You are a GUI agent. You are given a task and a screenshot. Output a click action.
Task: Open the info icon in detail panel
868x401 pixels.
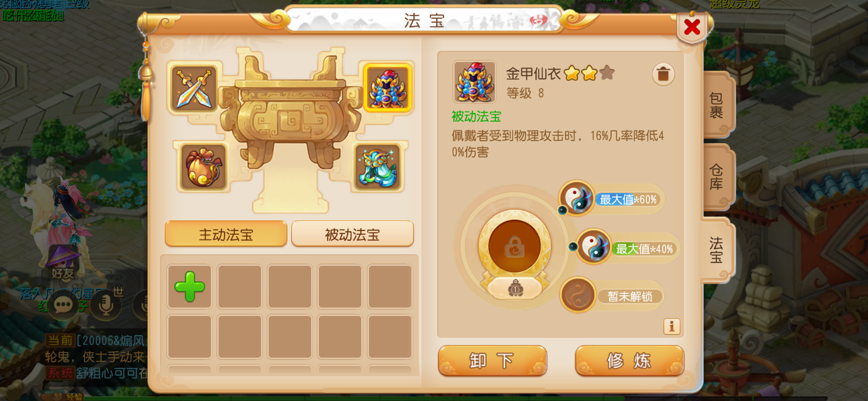[x=672, y=326]
